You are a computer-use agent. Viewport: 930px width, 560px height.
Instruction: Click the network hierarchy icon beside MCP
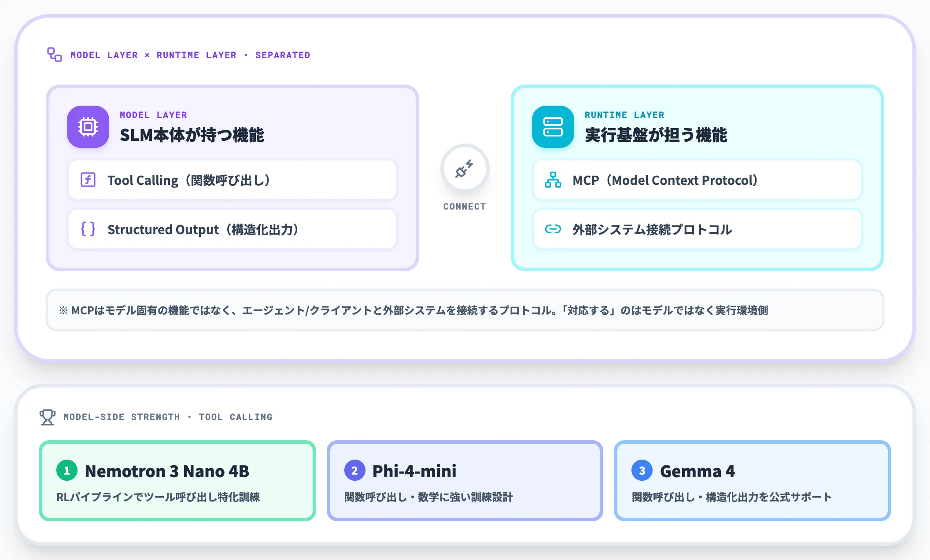click(x=553, y=180)
